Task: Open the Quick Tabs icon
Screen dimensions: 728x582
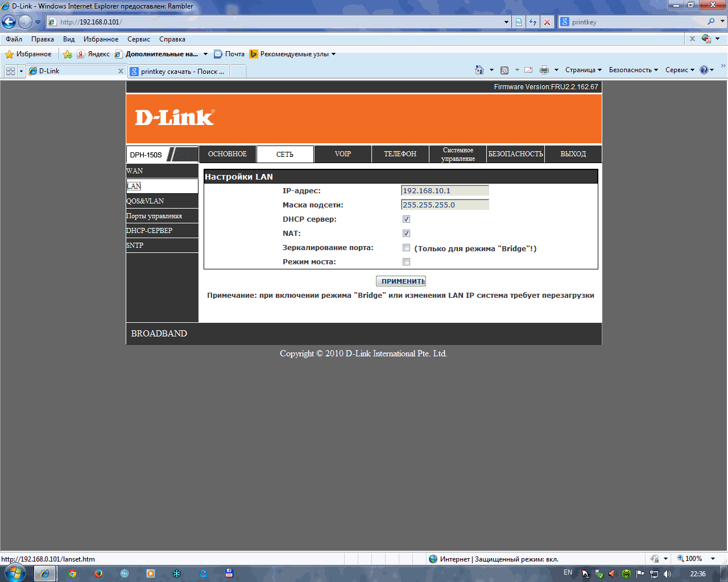Action: [x=10, y=71]
